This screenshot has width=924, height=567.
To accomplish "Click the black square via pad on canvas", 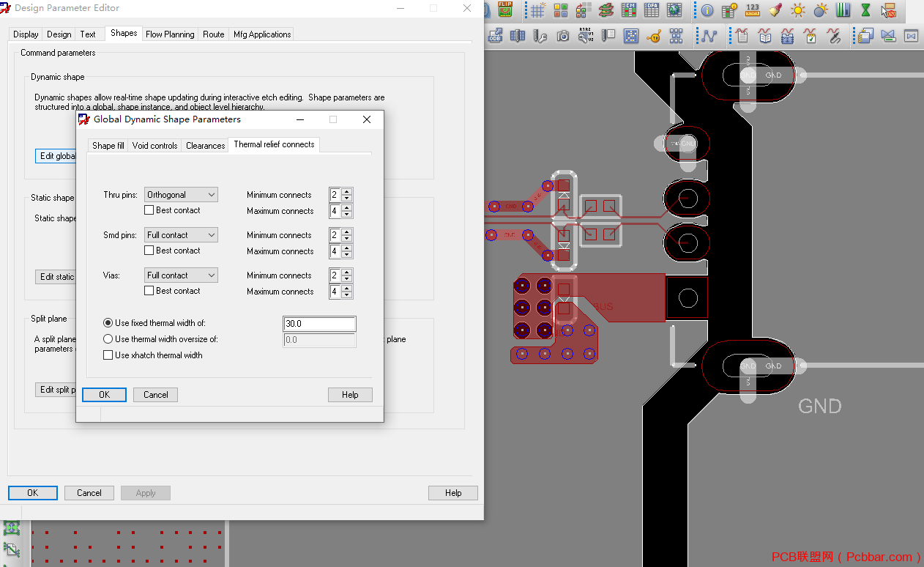I will click(687, 297).
